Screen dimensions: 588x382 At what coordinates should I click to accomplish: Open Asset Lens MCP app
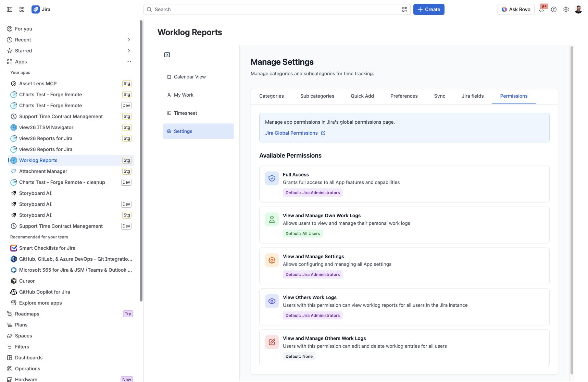(x=71, y=84)
